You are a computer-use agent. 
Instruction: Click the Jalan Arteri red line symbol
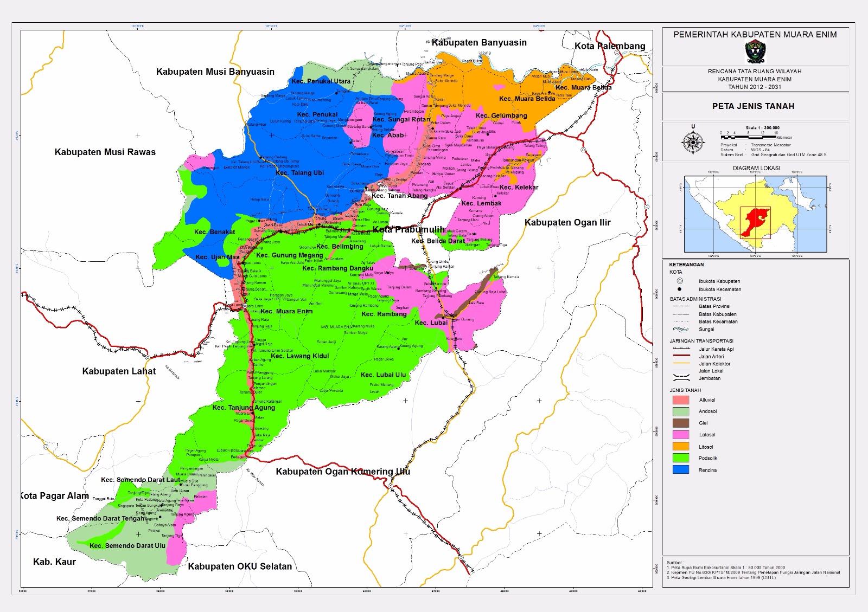tap(681, 356)
